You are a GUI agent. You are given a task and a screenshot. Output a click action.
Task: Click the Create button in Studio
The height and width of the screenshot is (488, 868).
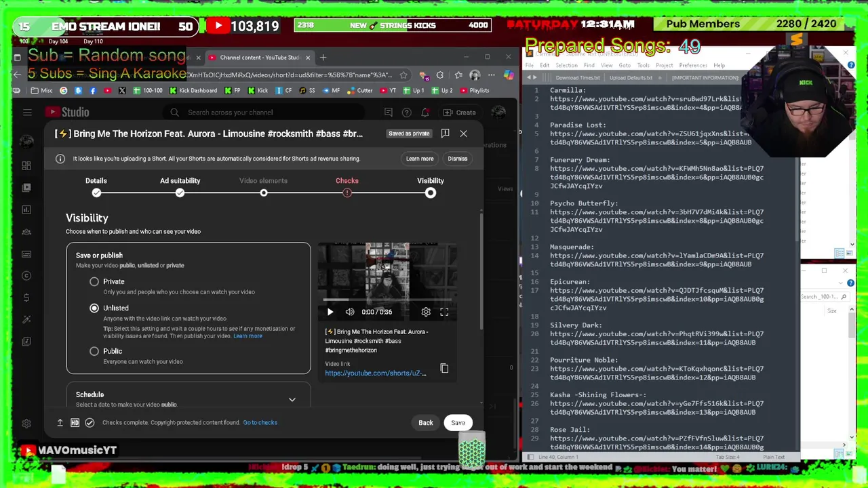(x=459, y=113)
